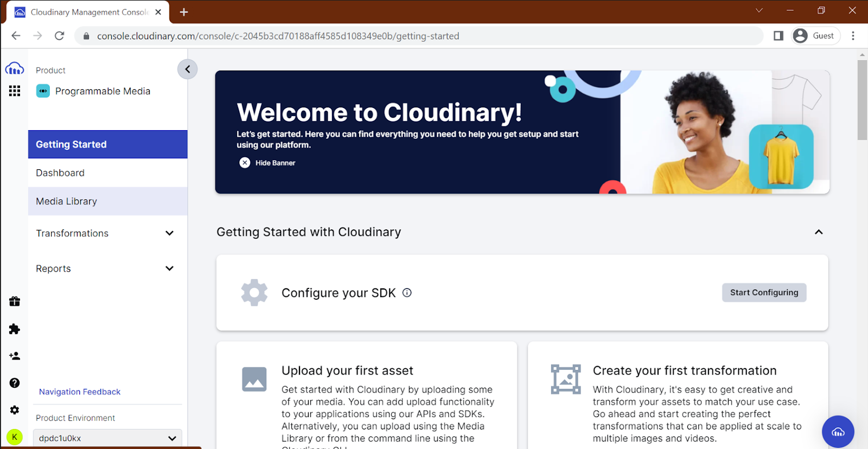Screen dimensions: 868x449
Task: Open the apps grid icon
Action: click(x=15, y=91)
